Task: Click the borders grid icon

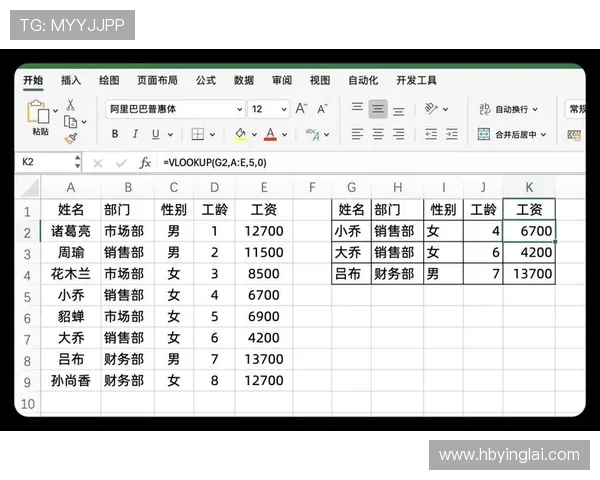Action: (x=198, y=134)
